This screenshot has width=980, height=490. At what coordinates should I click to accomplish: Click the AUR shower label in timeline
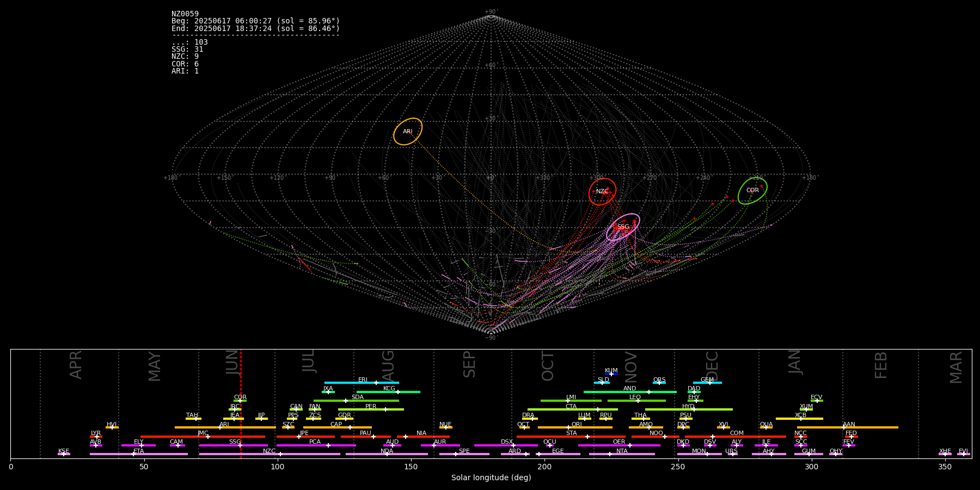click(x=440, y=442)
